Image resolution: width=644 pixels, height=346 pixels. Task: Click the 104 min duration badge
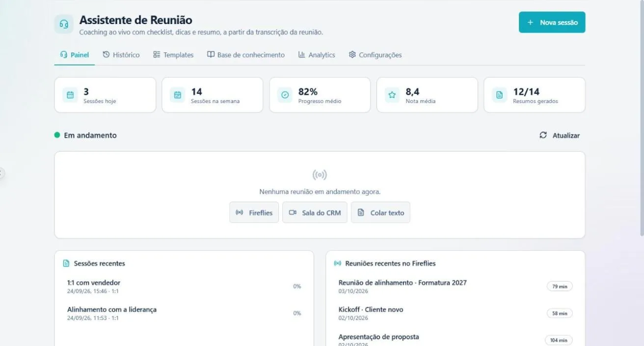pos(559,340)
